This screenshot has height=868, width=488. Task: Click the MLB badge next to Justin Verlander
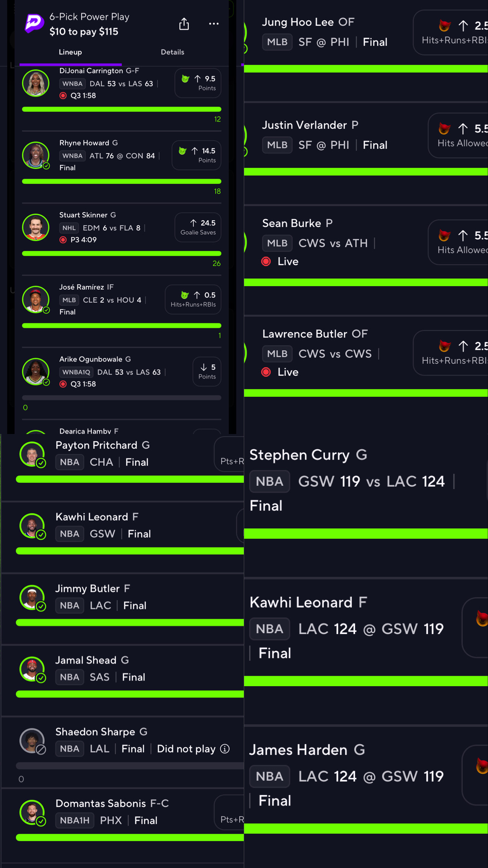(277, 145)
